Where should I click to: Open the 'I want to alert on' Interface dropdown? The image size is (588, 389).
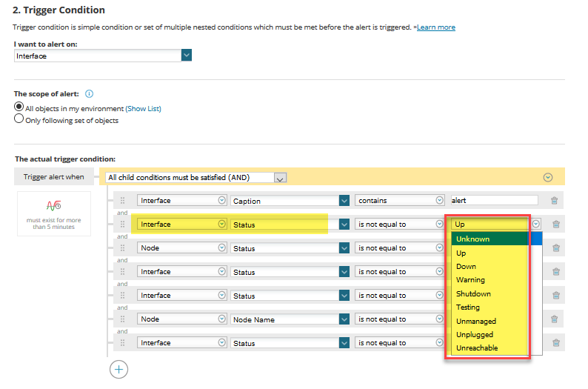pyautogui.click(x=187, y=55)
